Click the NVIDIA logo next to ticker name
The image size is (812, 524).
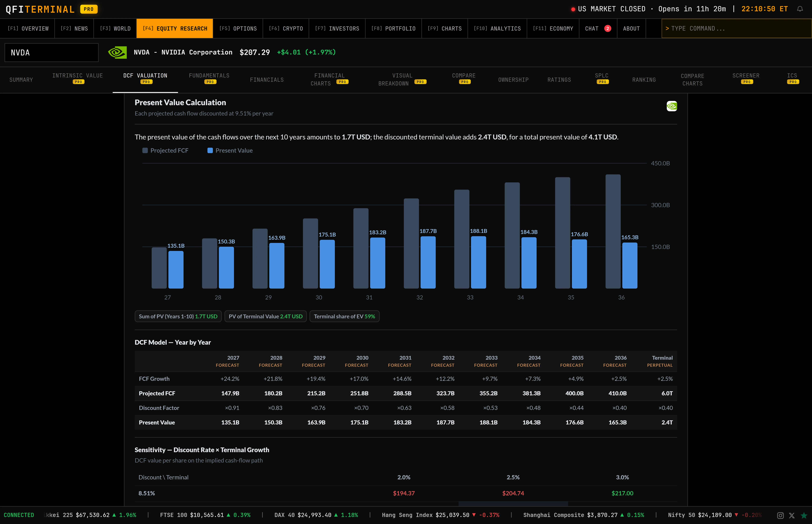118,52
